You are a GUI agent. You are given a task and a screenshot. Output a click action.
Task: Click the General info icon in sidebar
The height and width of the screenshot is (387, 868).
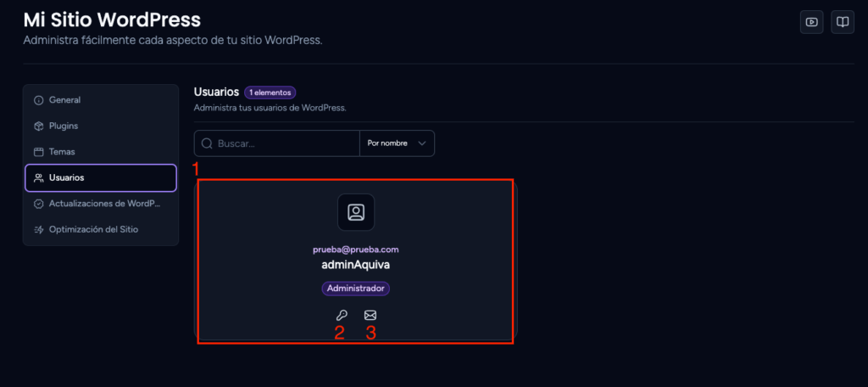[39, 100]
